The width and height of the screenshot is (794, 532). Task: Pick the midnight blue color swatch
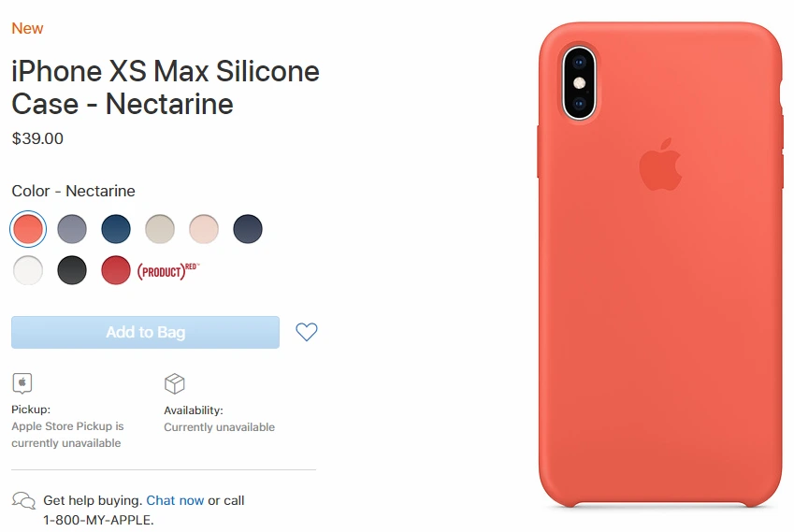248,229
